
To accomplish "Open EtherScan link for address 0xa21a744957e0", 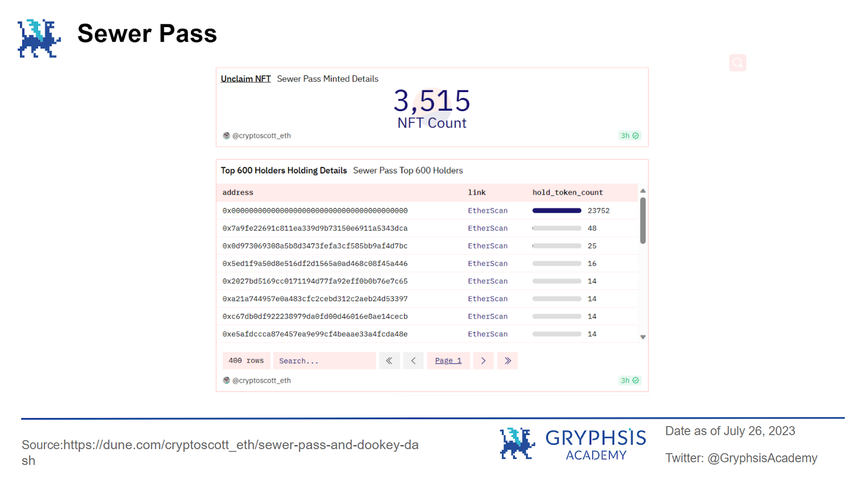I will tap(488, 299).
